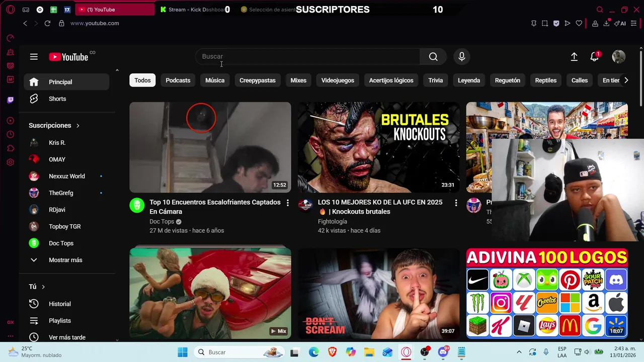Select the Creepypastas filter chip
The height and width of the screenshot is (362, 644).
click(x=258, y=80)
